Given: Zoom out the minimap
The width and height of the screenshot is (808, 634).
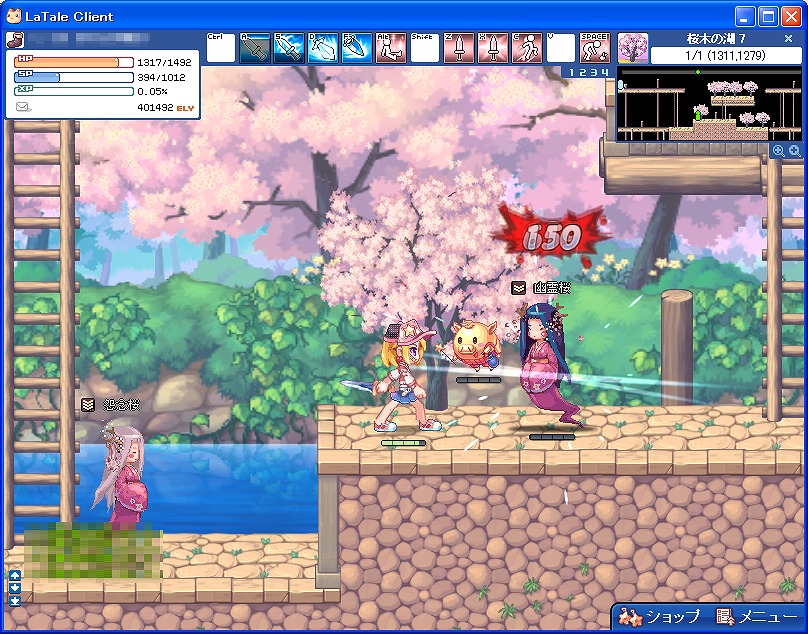Looking at the screenshot, I should tap(778, 150).
